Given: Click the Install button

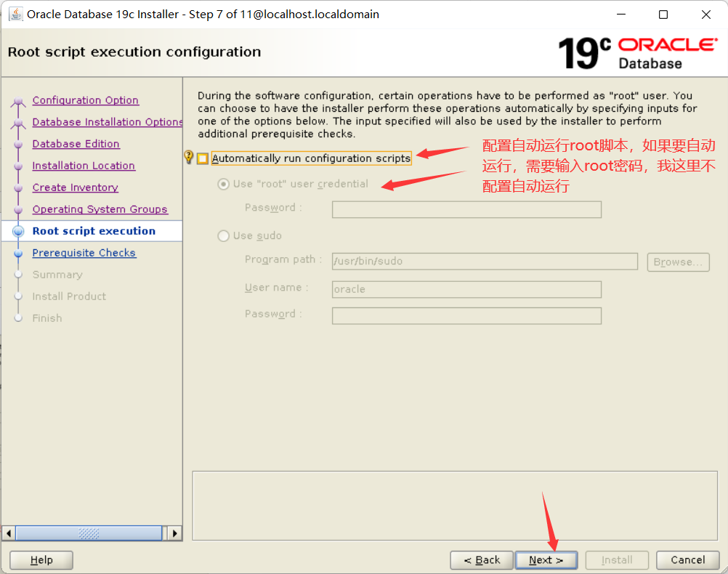Looking at the screenshot, I should 617,560.
